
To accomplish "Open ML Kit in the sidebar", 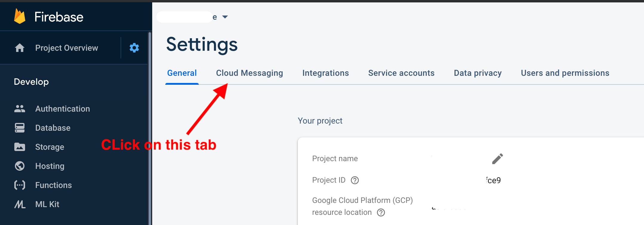I will coord(47,204).
